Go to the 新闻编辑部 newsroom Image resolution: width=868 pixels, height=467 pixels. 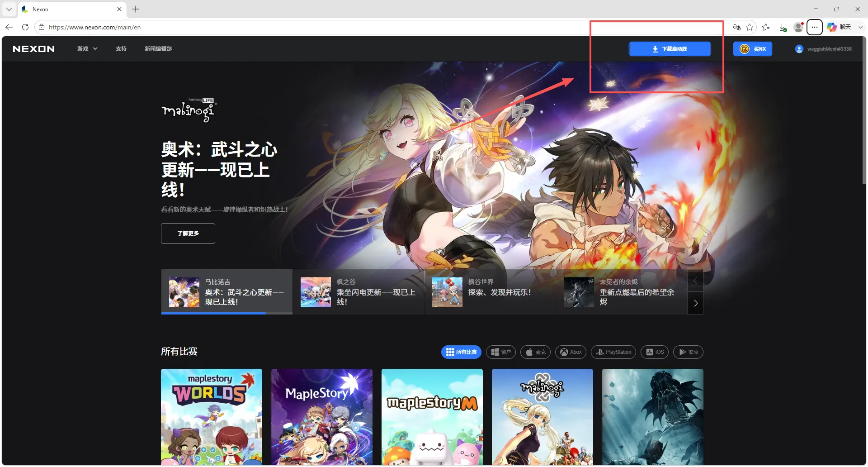(158, 49)
